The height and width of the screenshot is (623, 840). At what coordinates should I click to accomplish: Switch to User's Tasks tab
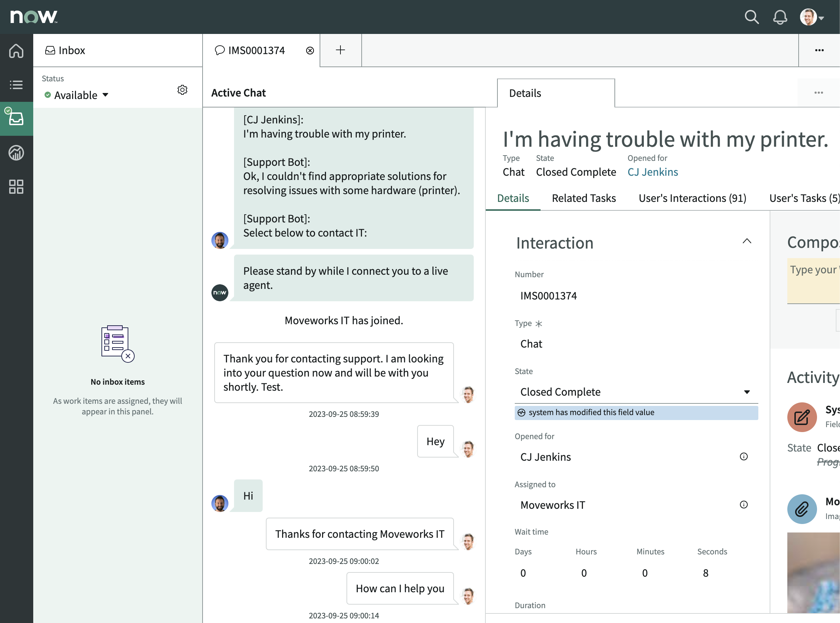tap(804, 198)
